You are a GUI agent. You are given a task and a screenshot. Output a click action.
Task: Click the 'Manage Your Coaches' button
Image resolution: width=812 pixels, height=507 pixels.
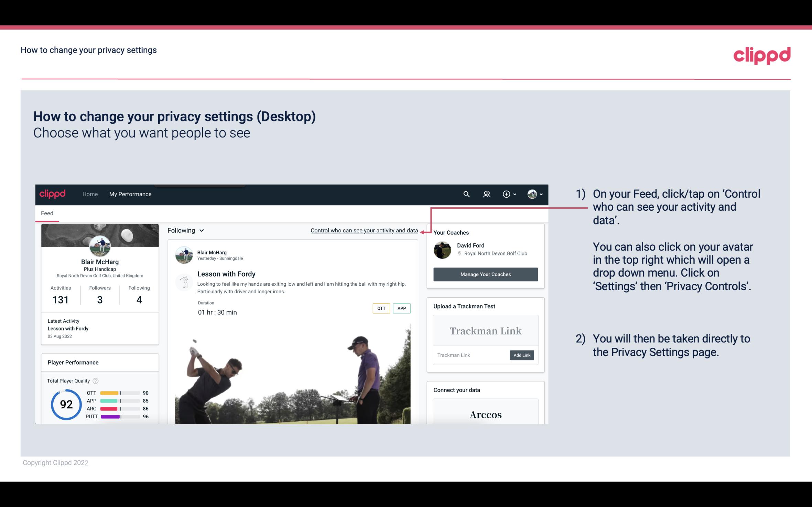pos(485,274)
